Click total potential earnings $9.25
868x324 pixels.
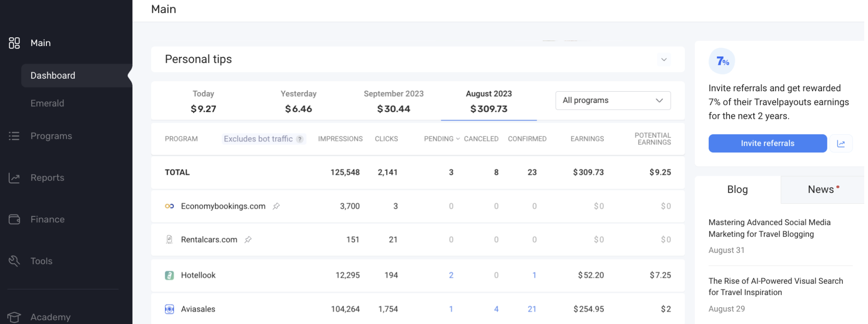coord(660,172)
